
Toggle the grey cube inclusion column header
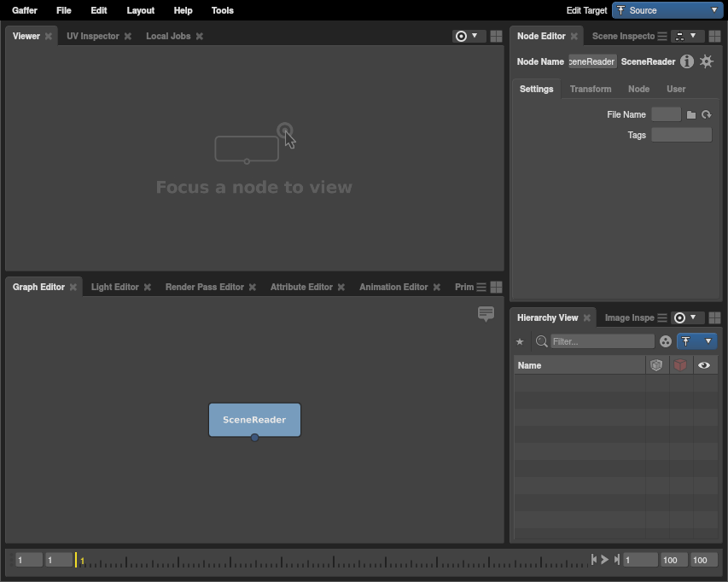click(656, 365)
